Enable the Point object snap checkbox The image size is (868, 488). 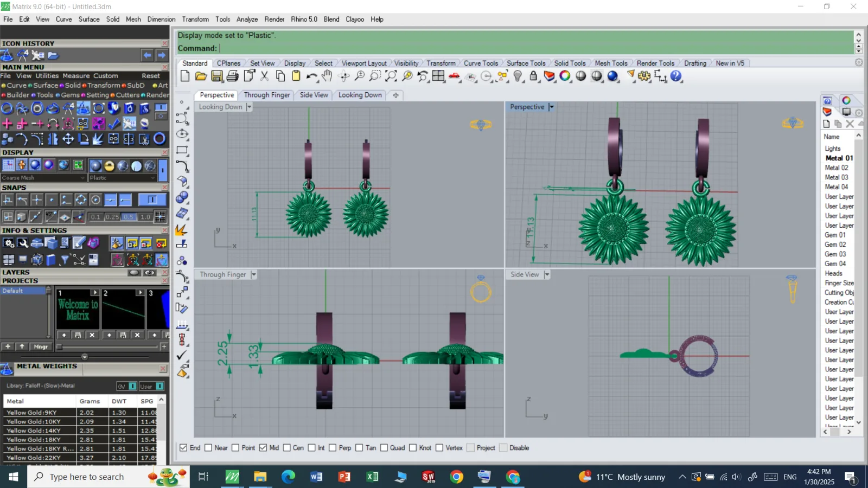click(x=235, y=448)
